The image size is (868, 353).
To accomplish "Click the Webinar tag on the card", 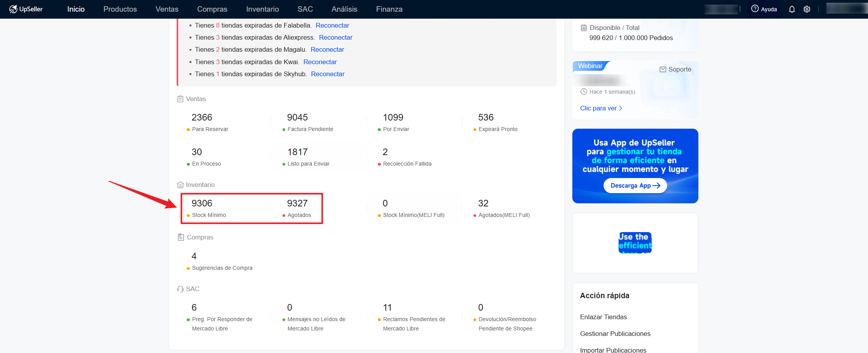I will 590,66.
